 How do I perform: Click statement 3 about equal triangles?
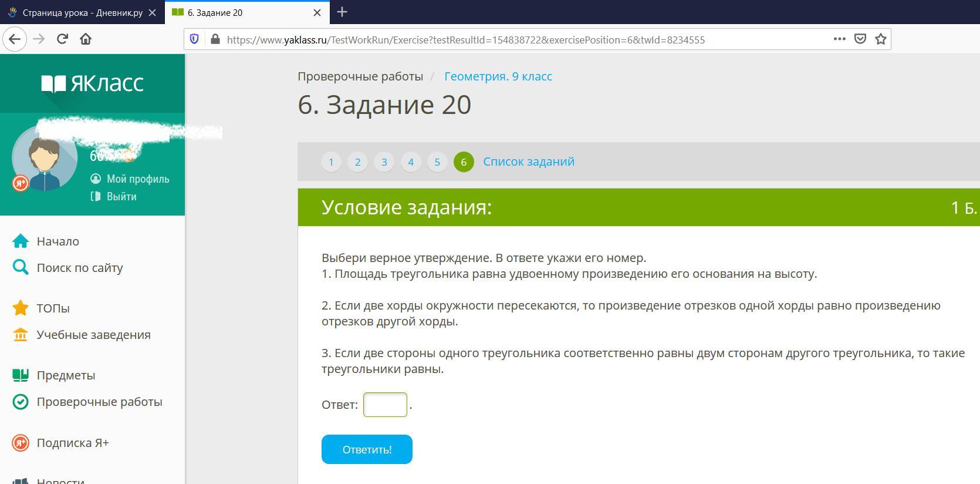point(643,361)
